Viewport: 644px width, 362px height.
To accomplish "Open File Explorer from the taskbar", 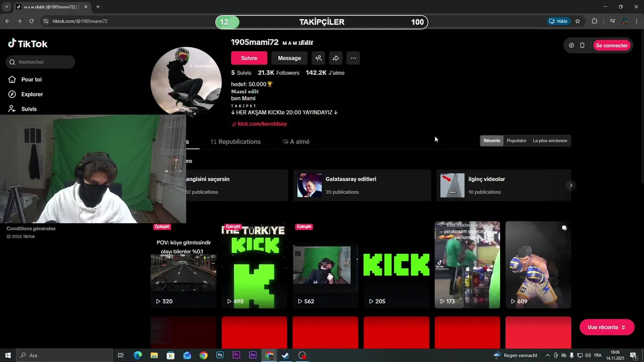I will click(x=154, y=355).
